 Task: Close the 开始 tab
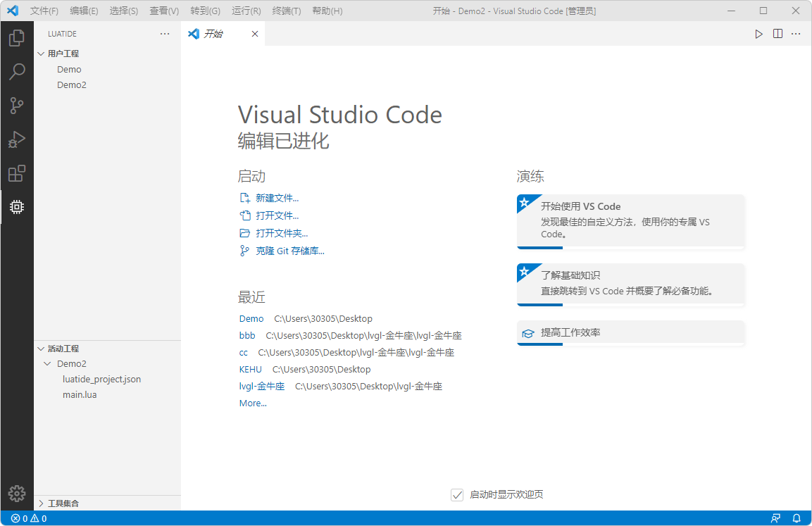click(x=255, y=34)
